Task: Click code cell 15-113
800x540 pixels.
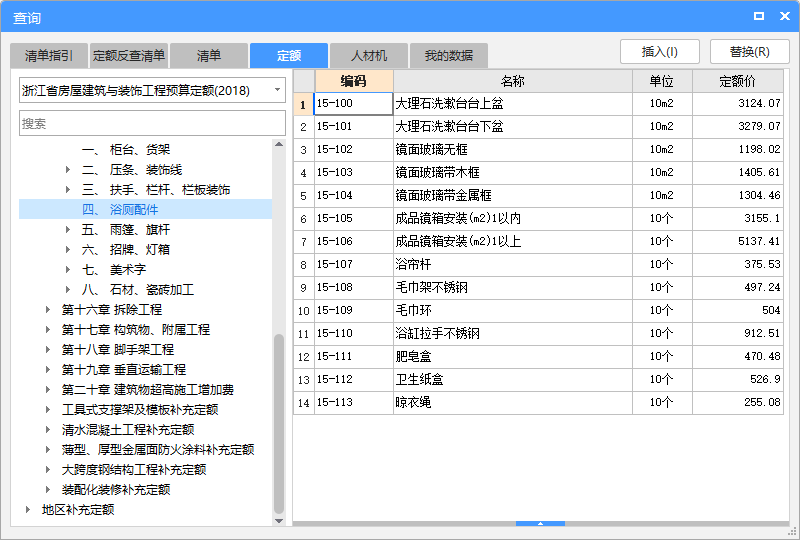Action: tap(354, 402)
